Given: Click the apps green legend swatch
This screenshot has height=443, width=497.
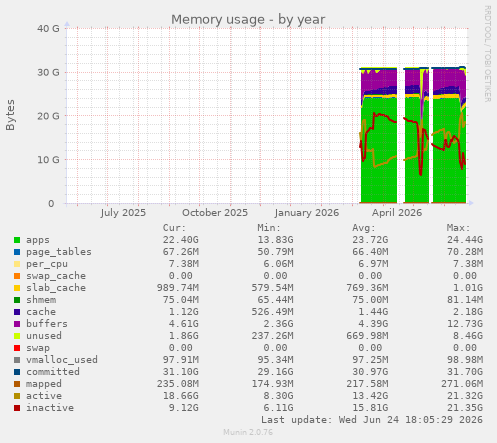Looking at the screenshot, I should [17, 240].
